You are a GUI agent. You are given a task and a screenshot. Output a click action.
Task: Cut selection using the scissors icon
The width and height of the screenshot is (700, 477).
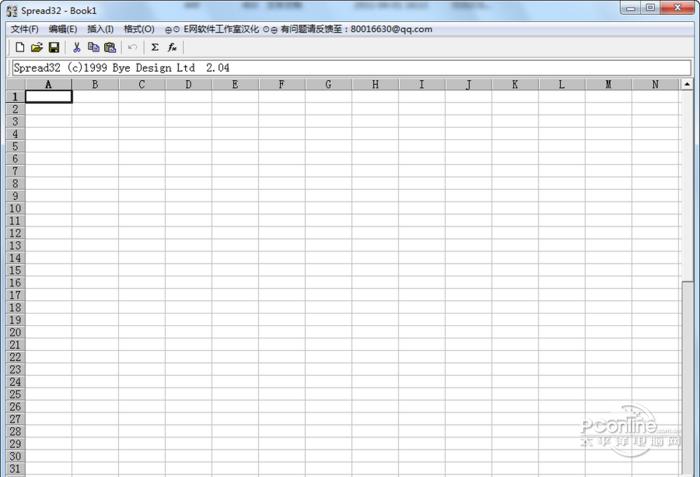click(x=76, y=47)
